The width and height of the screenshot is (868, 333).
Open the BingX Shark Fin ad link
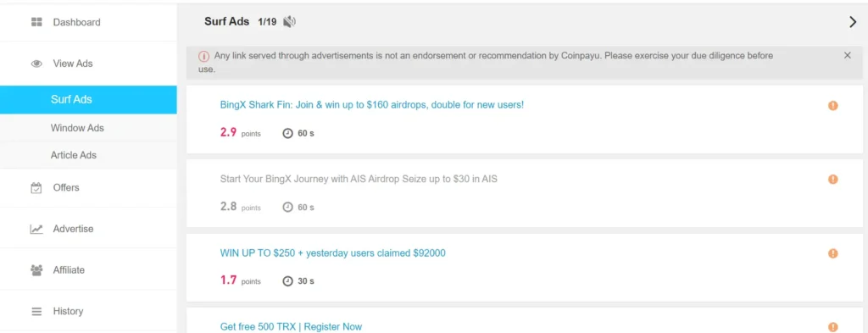coord(371,104)
